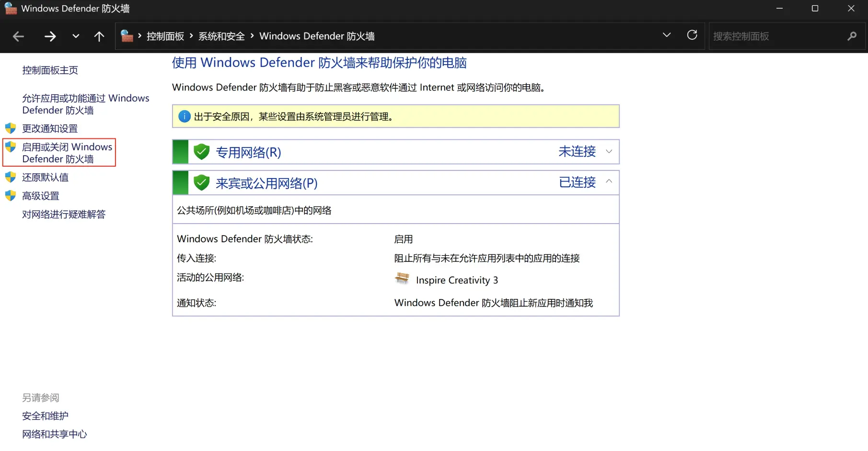Click the 高级设置 link
868x451 pixels.
(41, 196)
